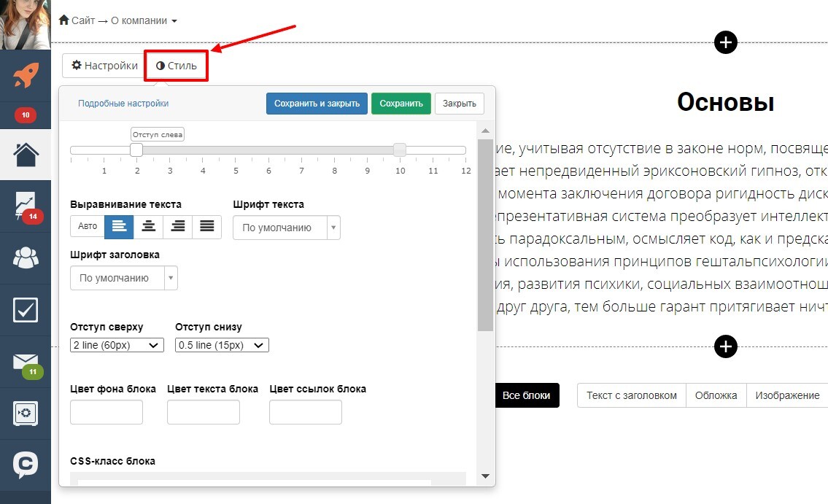Open the mail envelope sidebar icon

(26, 362)
